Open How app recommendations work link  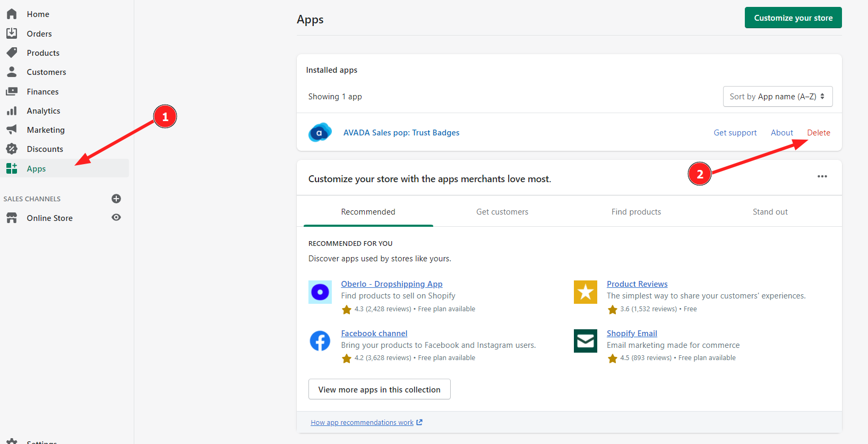(362, 423)
